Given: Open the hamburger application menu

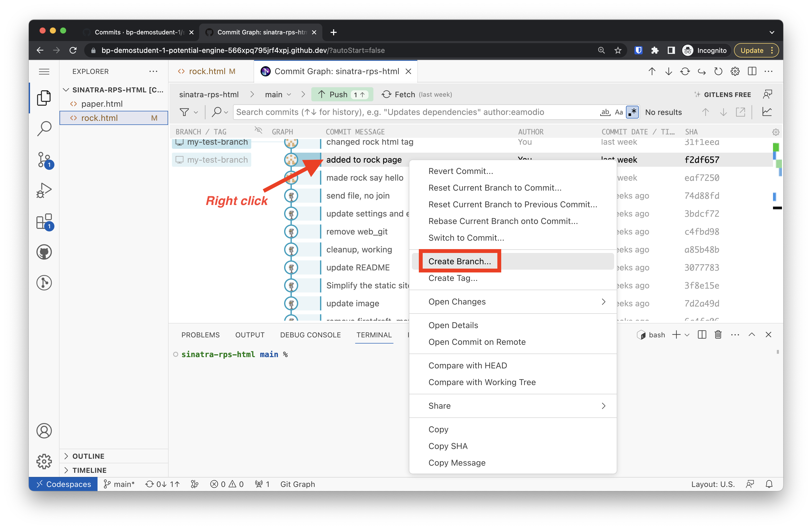Looking at the screenshot, I should (44, 71).
